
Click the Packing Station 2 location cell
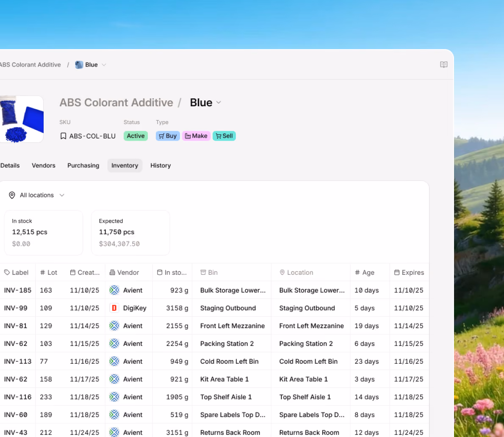tap(310, 344)
